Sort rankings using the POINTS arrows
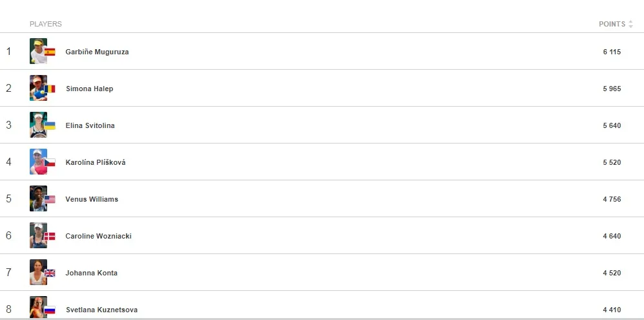Image resolution: width=644 pixels, height=320 pixels. [x=630, y=25]
